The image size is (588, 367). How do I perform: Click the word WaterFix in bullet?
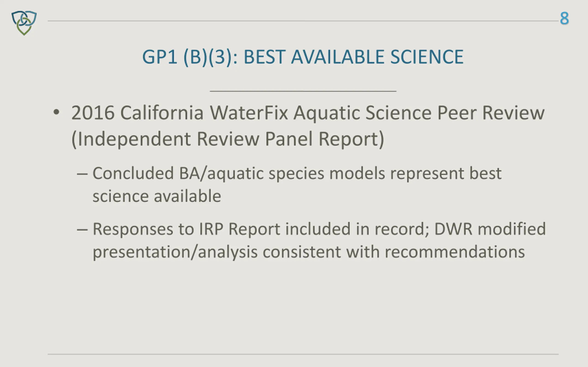249,113
